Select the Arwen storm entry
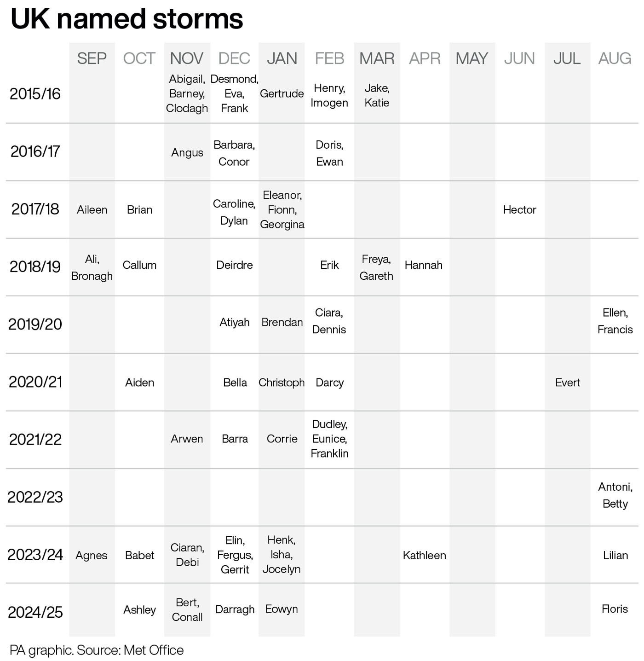644x661 pixels. tap(187, 439)
